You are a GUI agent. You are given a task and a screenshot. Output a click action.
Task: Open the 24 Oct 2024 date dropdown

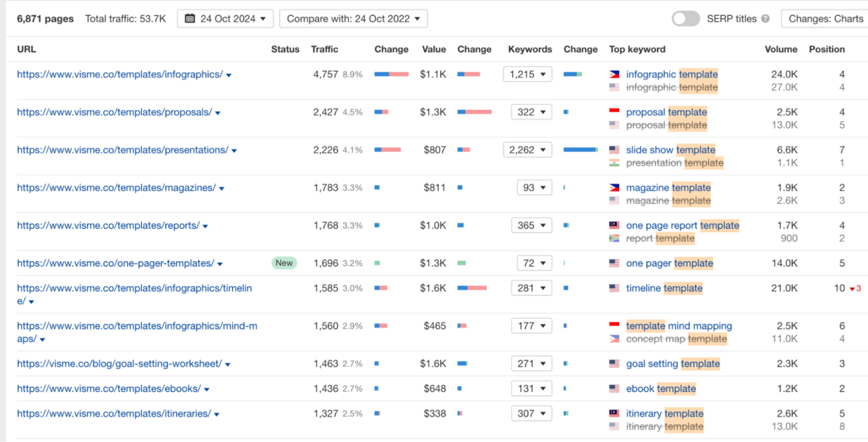225,19
